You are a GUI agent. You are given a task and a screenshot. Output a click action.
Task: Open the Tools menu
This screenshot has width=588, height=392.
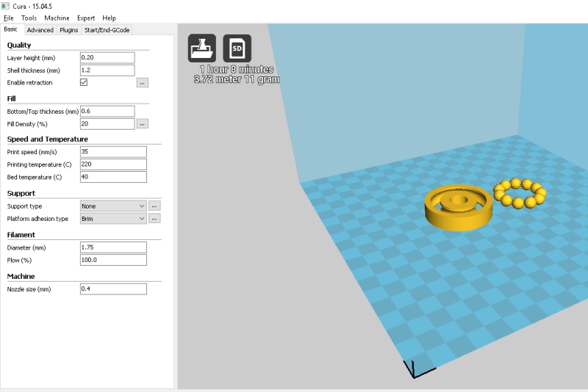29,18
